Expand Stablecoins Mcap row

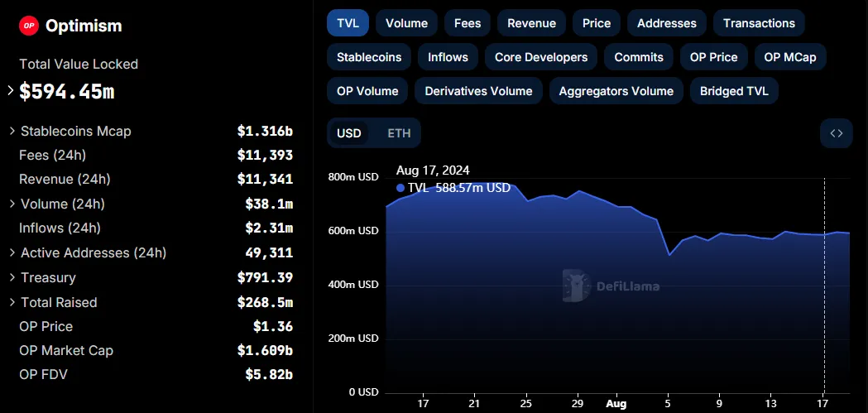[12, 132]
